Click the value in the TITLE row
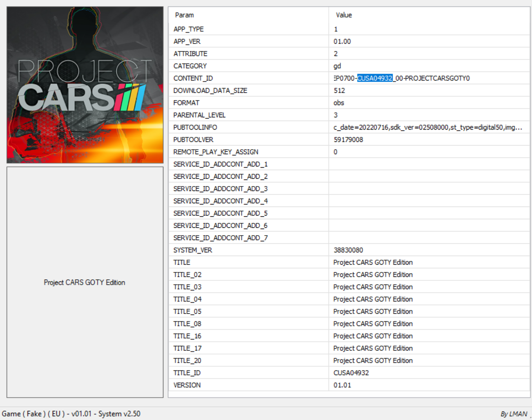The width and height of the screenshot is (532, 420). (373, 262)
